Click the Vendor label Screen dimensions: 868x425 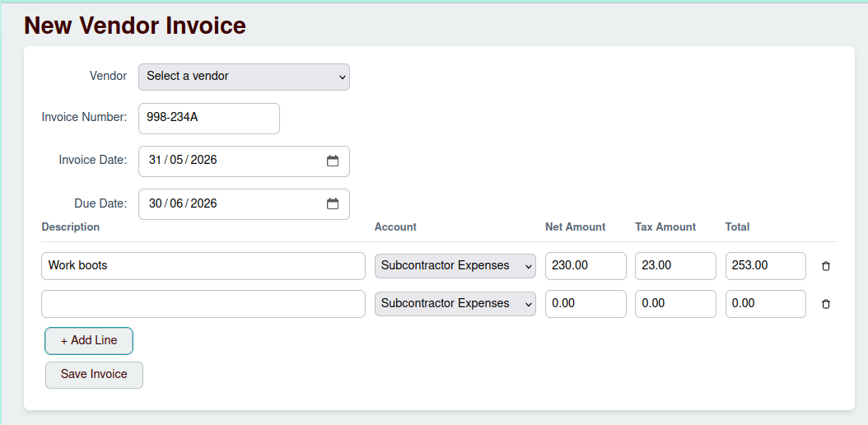pyautogui.click(x=108, y=76)
